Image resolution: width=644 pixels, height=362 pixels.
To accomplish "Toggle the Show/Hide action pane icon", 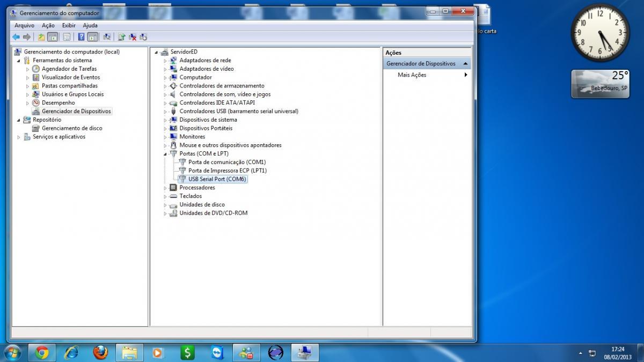I will 93,37.
